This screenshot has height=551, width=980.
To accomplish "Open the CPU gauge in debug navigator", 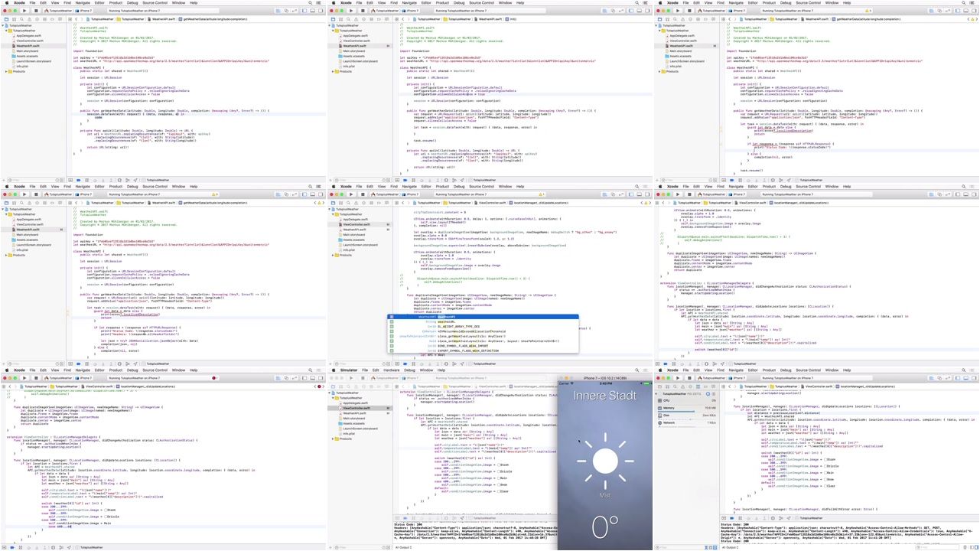I will 687,400.
